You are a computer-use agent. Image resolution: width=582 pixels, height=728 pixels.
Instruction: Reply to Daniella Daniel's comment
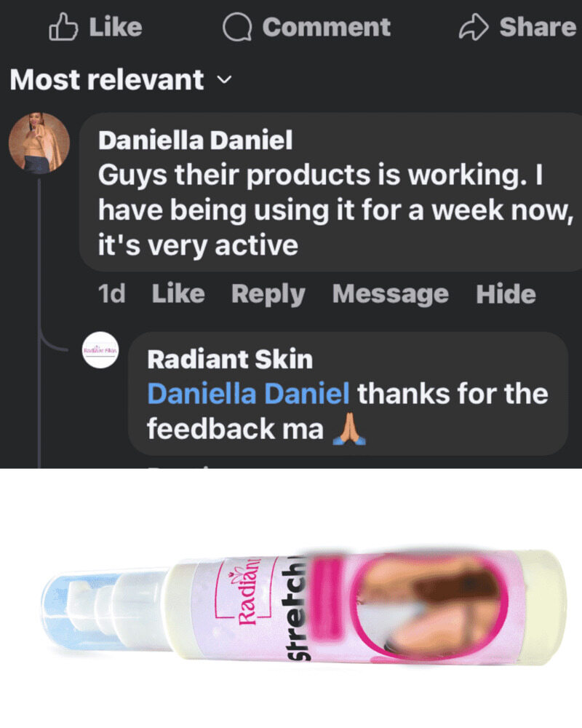click(268, 295)
